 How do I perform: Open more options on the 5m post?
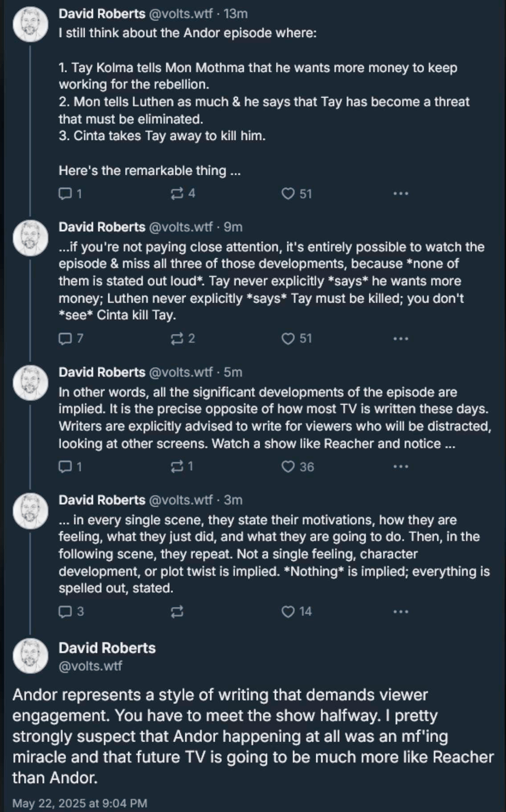coord(400,467)
